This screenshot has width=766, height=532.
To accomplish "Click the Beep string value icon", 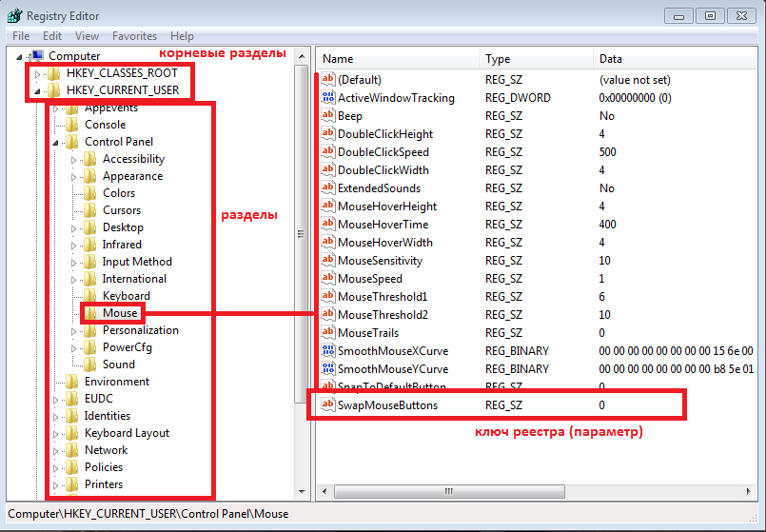I will point(327,115).
